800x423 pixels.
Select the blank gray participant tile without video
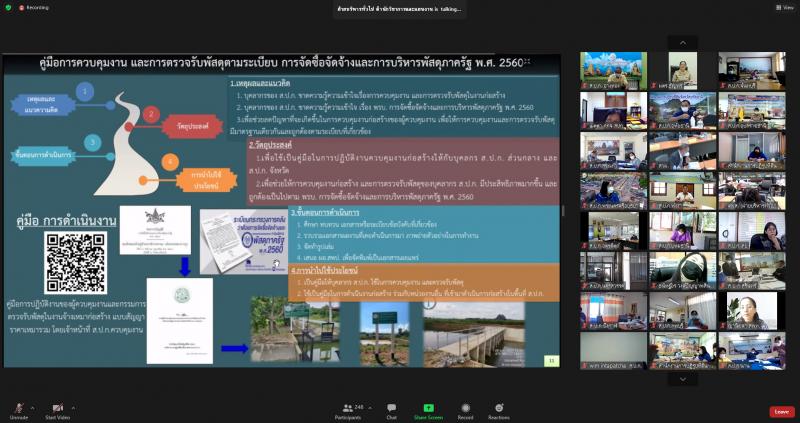tap(613, 351)
